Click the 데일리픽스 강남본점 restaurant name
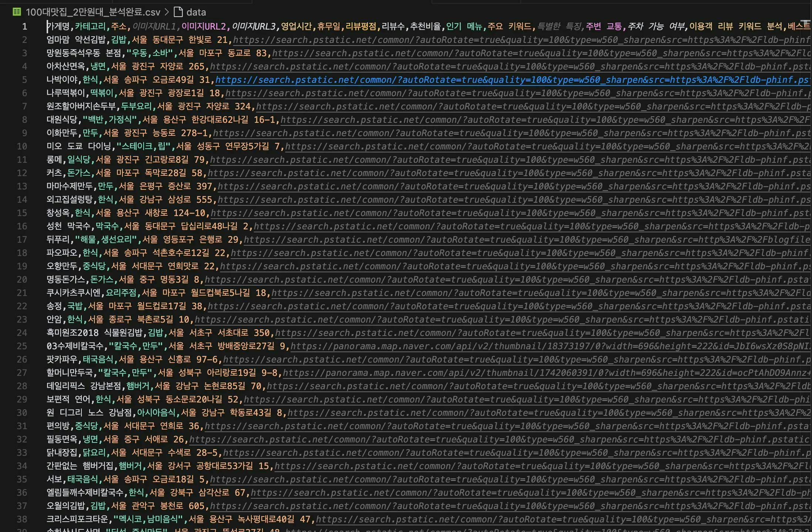Image resolution: width=812 pixels, height=532 pixels. click(84, 386)
